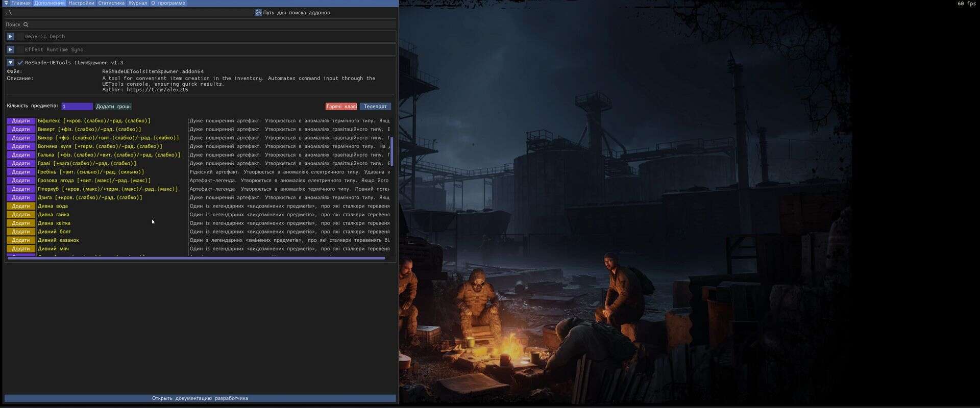Collapse the ReShade-UETools ItemSpawner section
This screenshot has height=408, width=980.
(10, 63)
